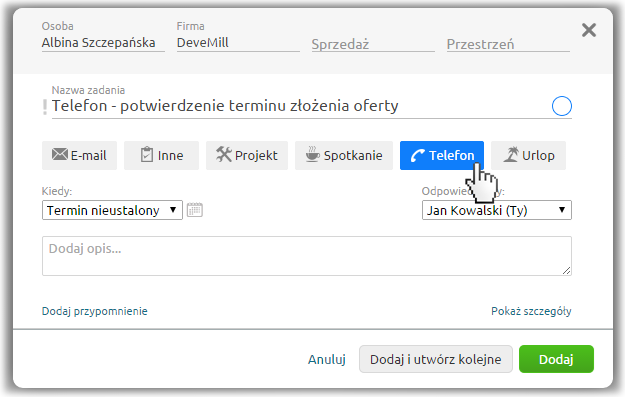Click Dodaj i utwórz kolejne button
Image resolution: width=625 pixels, height=397 pixels.
pos(436,359)
